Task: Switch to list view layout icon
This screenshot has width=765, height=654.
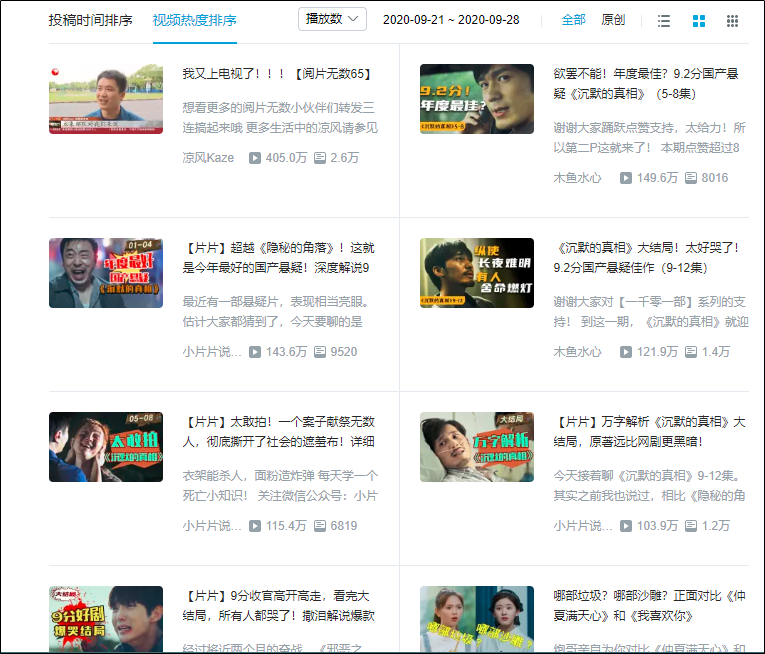Action: [x=664, y=21]
